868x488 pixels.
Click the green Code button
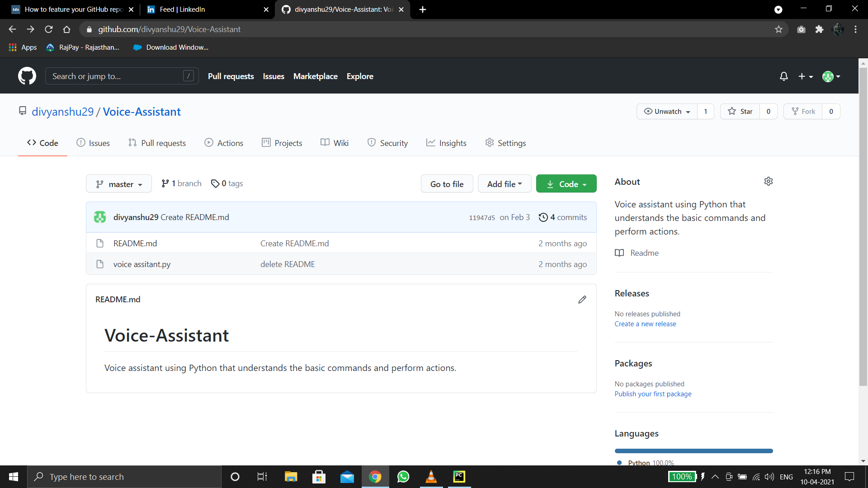[x=566, y=183]
